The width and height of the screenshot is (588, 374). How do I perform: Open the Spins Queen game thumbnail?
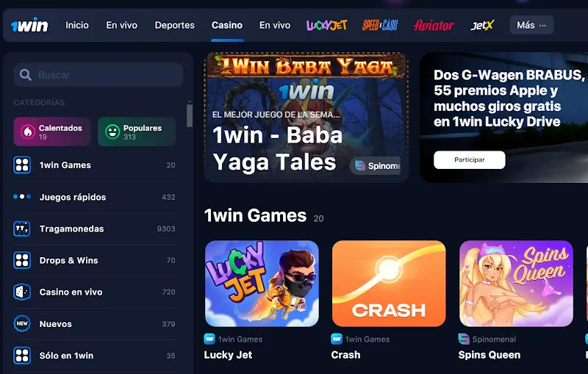516,284
